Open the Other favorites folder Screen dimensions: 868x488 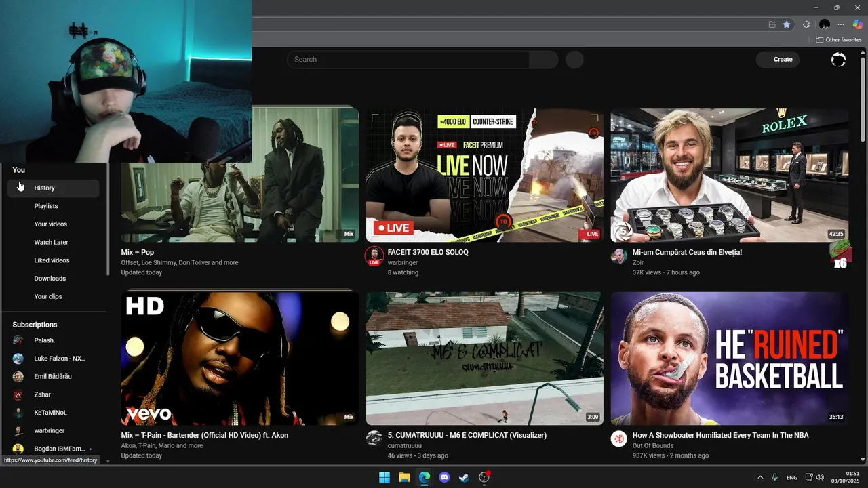pos(839,40)
